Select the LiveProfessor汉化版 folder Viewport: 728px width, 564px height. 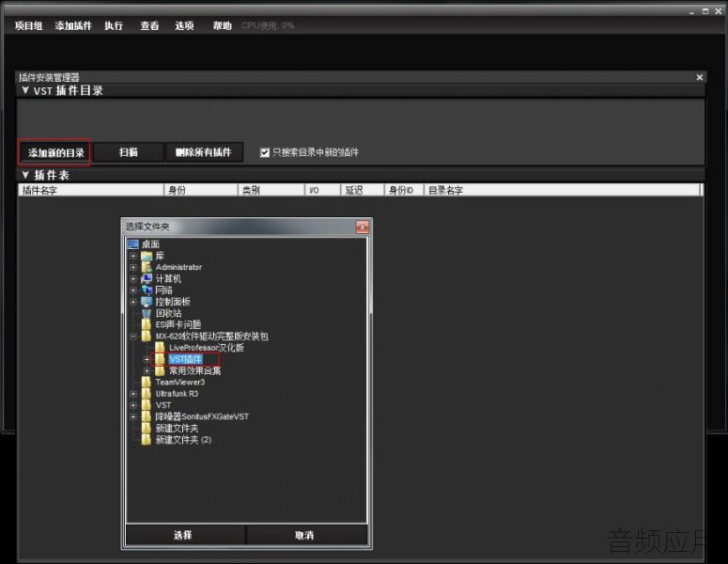[x=207, y=348]
